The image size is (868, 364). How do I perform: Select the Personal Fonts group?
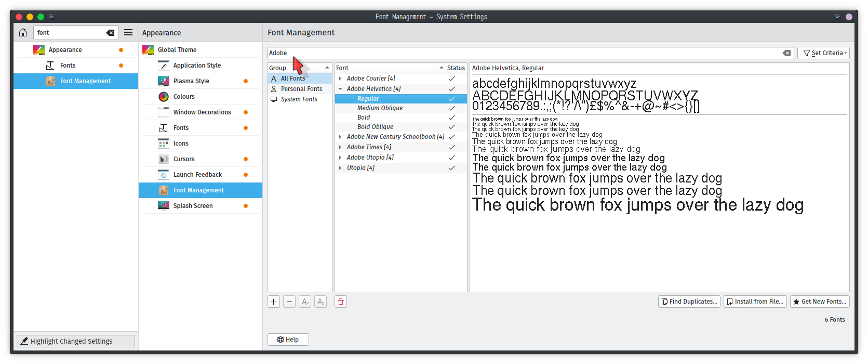[x=301, y=89]
